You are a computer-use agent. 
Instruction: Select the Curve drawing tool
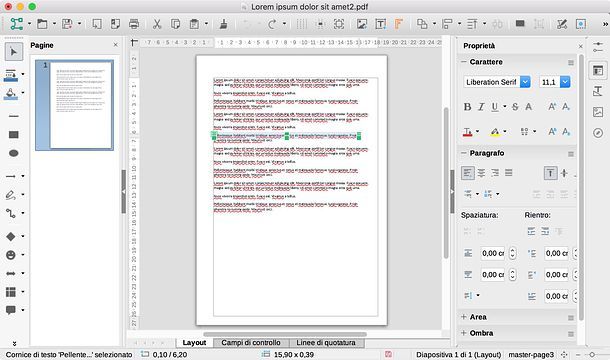tap(11, 195)
